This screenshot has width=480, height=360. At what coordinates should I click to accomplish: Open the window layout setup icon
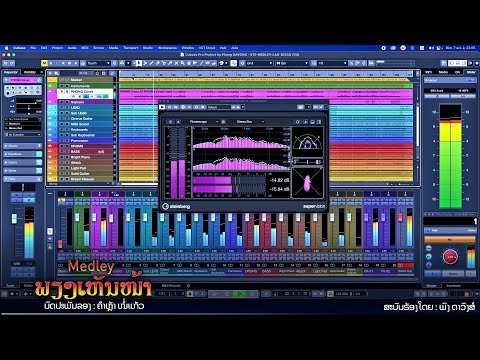[x=444, y=63]
